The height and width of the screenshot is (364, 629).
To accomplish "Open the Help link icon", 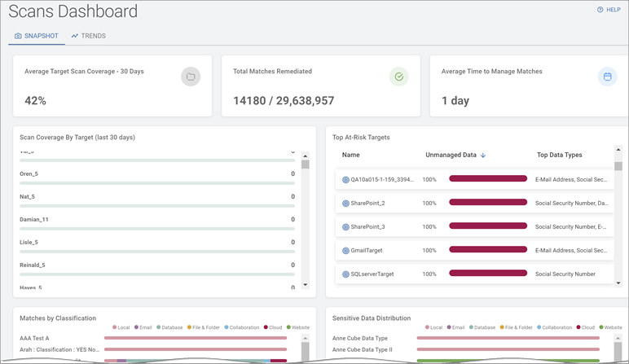I will pos(600,10).
